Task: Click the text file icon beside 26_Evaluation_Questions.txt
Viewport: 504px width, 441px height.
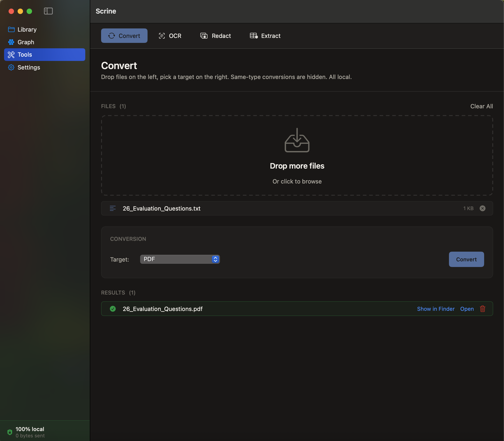Action: tap(113, 209)
